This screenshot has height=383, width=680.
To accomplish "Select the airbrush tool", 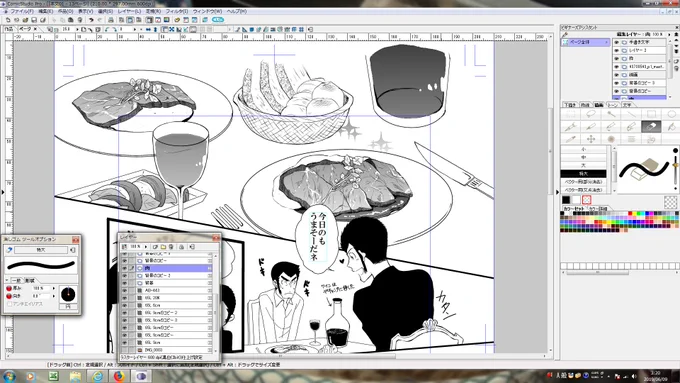I will 611,139.
